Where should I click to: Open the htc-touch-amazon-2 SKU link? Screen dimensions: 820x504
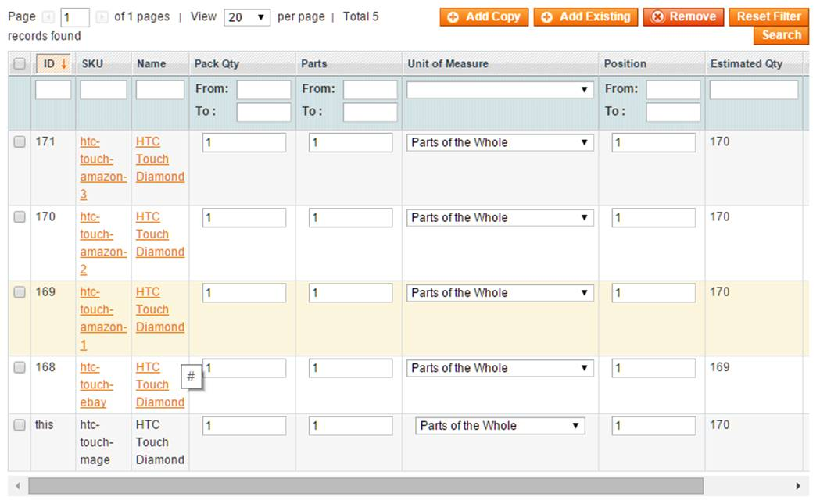tap(103, 243)
